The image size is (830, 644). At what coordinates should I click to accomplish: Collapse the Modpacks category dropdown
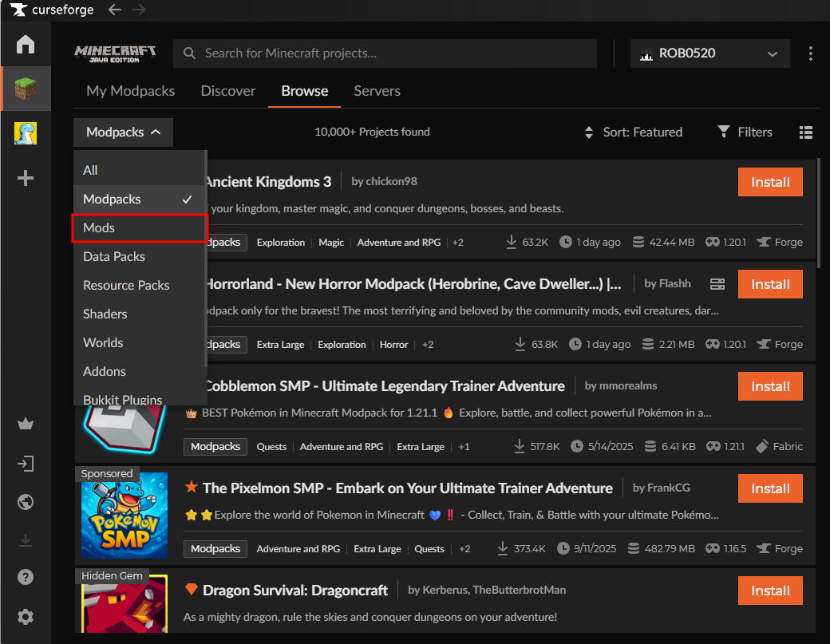coord(124,132)
